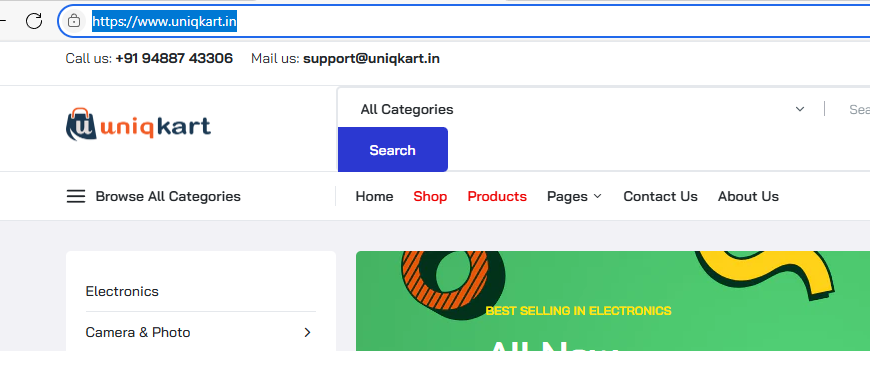The height and width of the screenshot is (392, 870).
Task: Go to the Shop page
Action: (430, 196)
